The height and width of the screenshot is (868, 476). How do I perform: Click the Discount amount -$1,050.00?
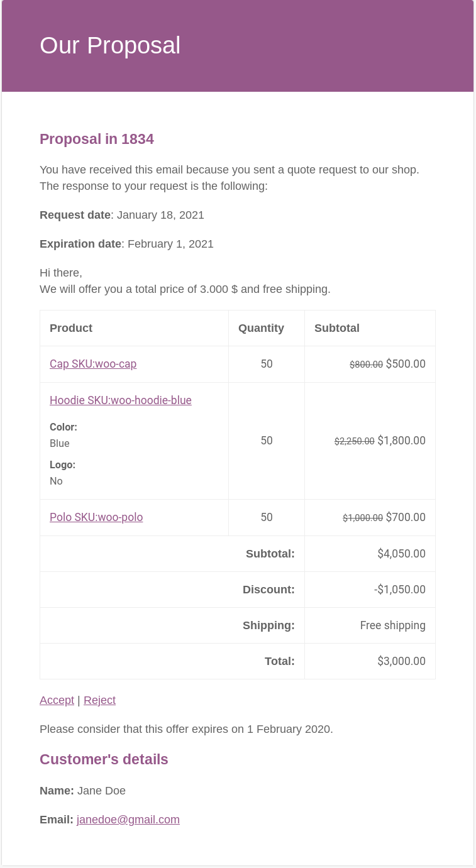coord(400,590)
